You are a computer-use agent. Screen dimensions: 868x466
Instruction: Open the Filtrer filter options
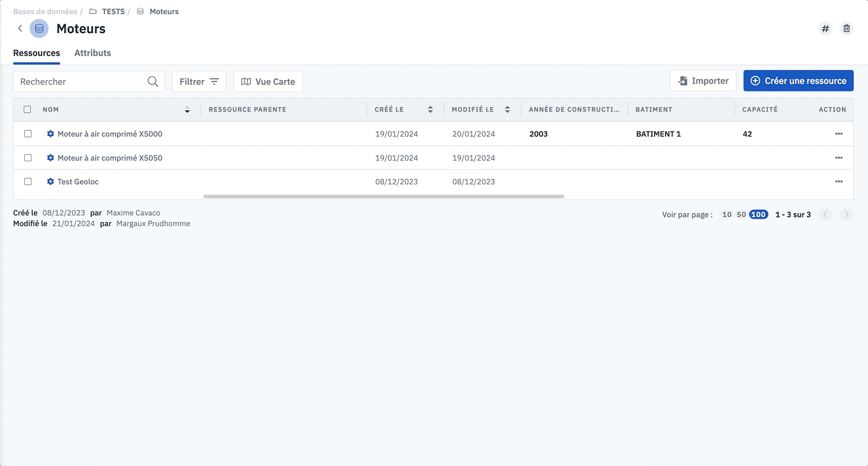199,82
